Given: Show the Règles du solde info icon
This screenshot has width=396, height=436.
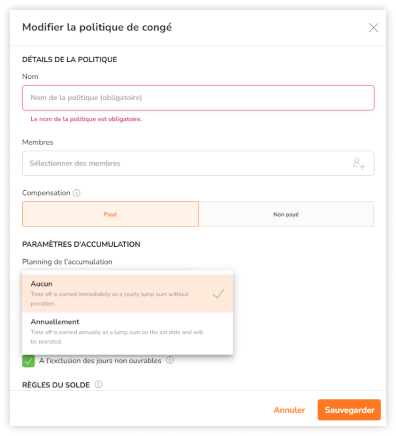Looking at the screenshot, I should [x=99, y=384].
